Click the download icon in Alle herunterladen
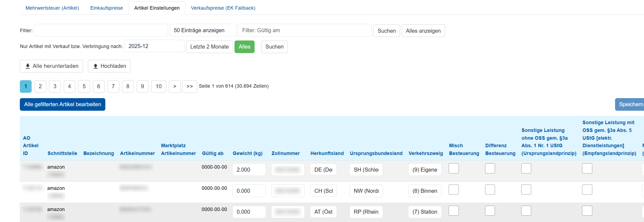The image size is (644, 222). (x=28, y=66)
